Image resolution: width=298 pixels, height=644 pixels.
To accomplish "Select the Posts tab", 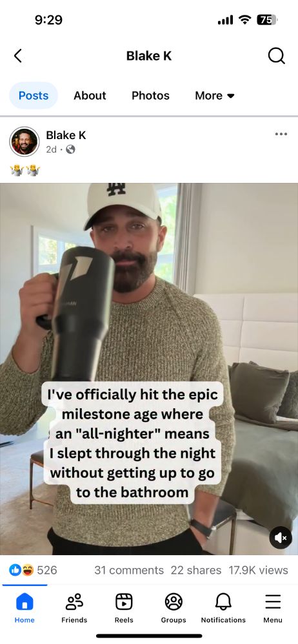I will pos(34,96).
